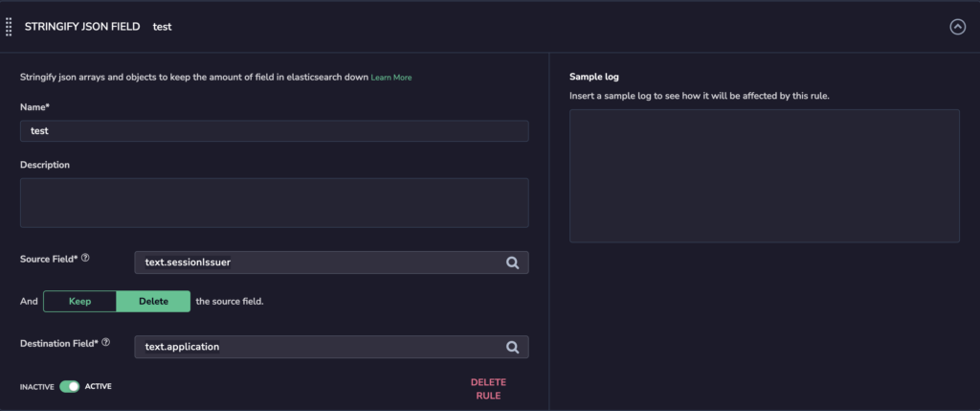
Task: Click inside the Sample log text area
Action: pos(765,175)
